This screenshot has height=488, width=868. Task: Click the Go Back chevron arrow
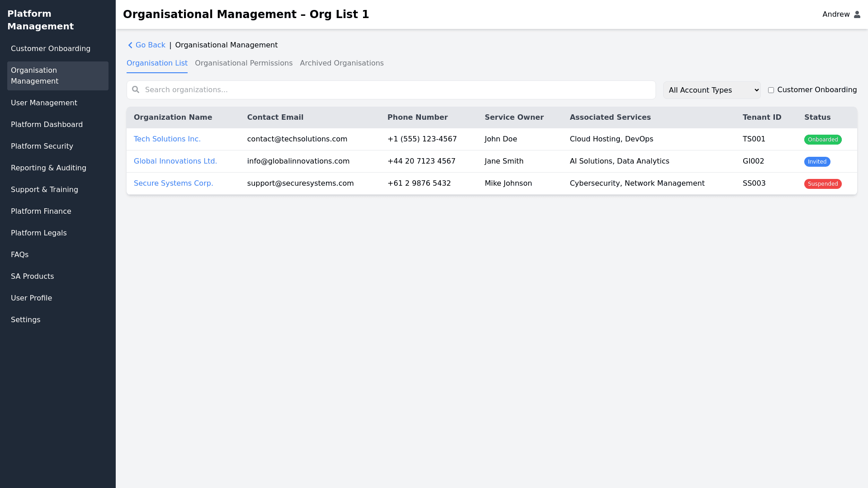tap(130, 45)
